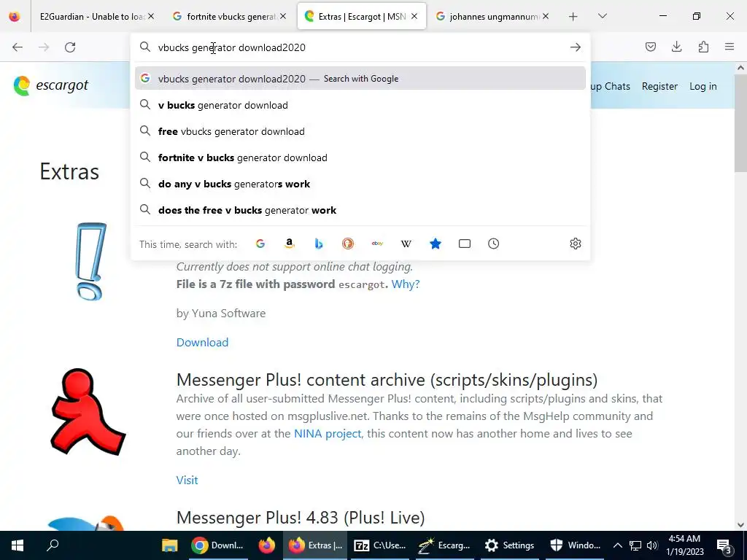Click the Go arrow in address bar
This screenshot has width=747, height=560.
coord(576,47)
